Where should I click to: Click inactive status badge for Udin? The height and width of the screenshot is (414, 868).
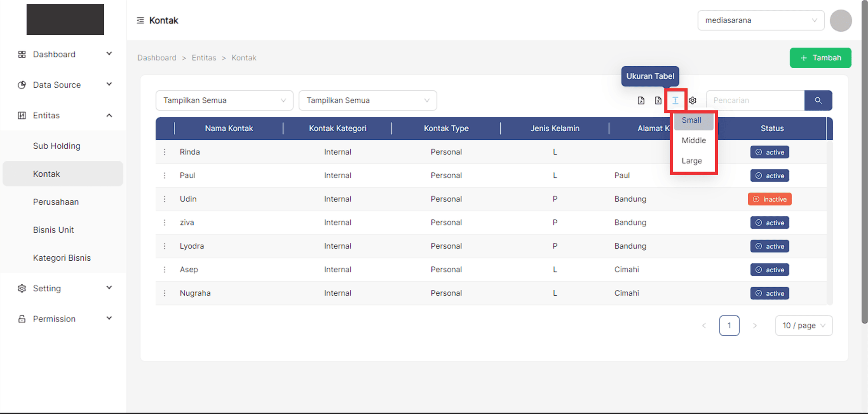(769, 199)
